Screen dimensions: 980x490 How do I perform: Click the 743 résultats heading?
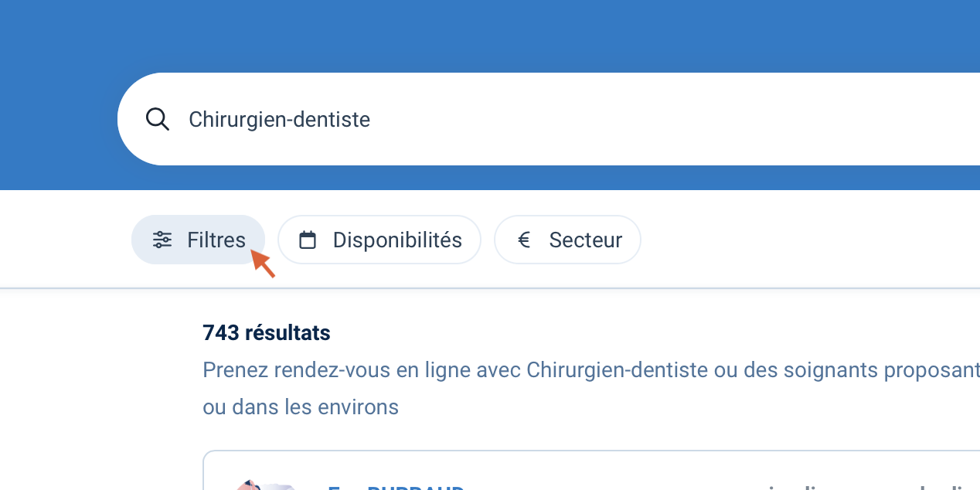[x=267, y=333]
